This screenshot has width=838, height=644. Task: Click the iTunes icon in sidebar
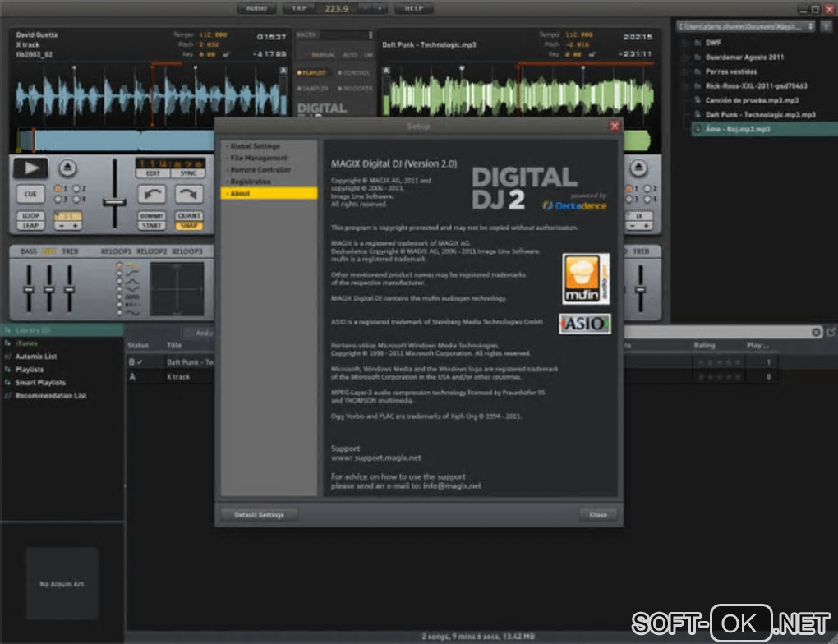(x=7, y=343)
